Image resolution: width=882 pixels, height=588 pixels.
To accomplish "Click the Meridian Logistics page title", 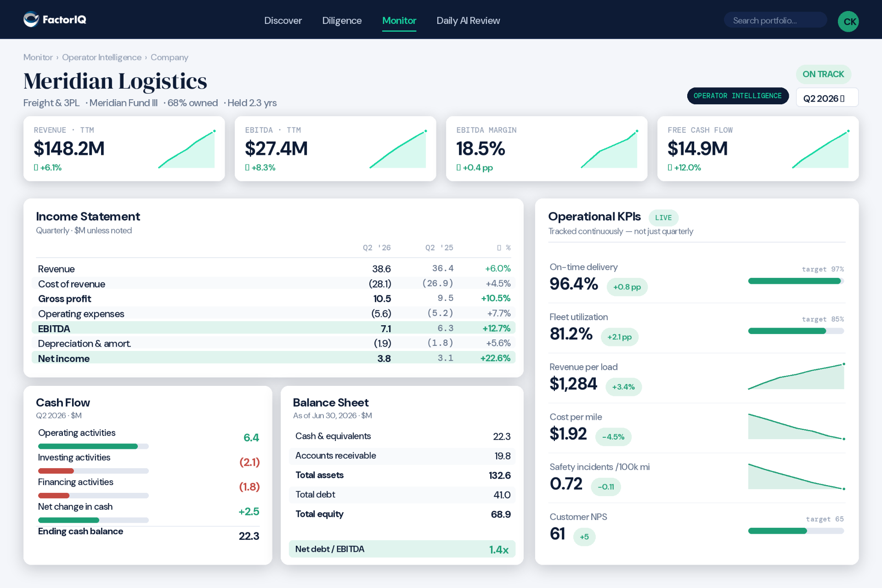I will (x=115, y=81).
